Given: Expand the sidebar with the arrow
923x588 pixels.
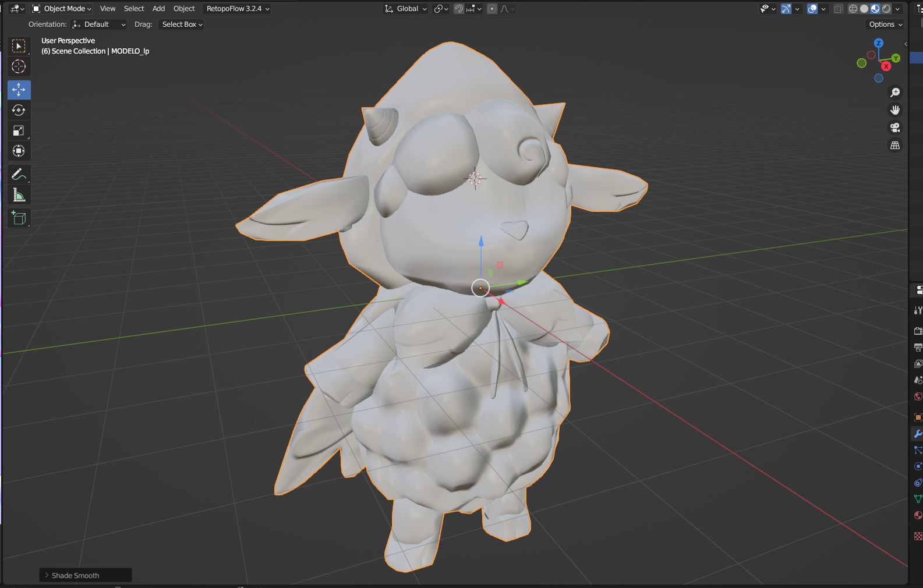Looking at the screenshot, I should [x=906, y=44].
